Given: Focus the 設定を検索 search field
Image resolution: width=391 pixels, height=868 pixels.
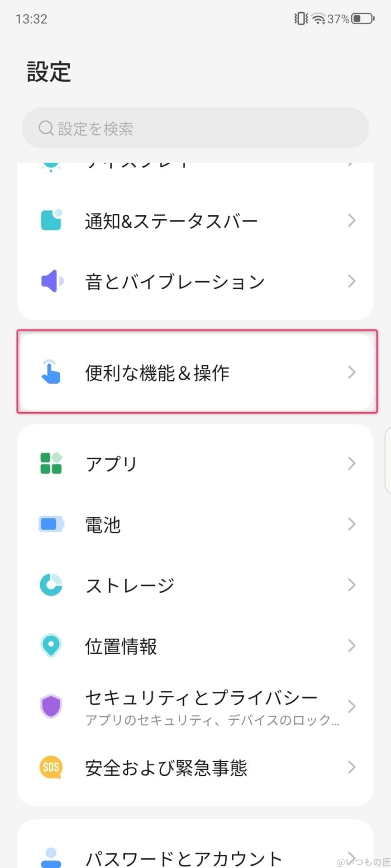Looking at the screenshot, I should (195, 128).
